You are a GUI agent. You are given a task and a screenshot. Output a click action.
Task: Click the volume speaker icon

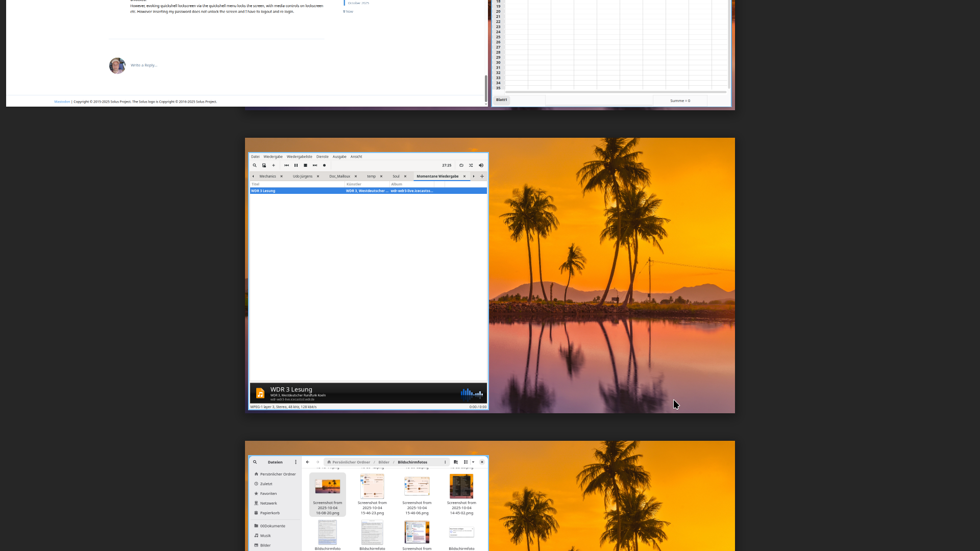pyautogui.click(x=481, y=165)
